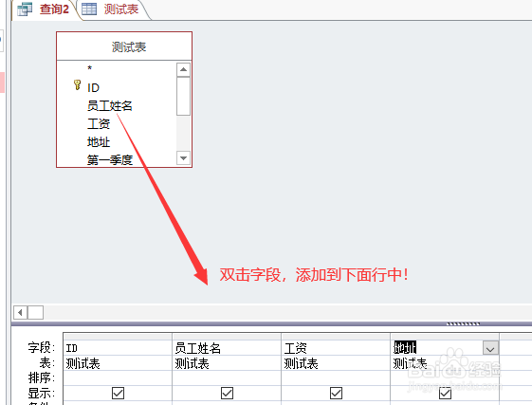Select 工资 in the field list
532x405 pixels.
[x=99, y=124]
